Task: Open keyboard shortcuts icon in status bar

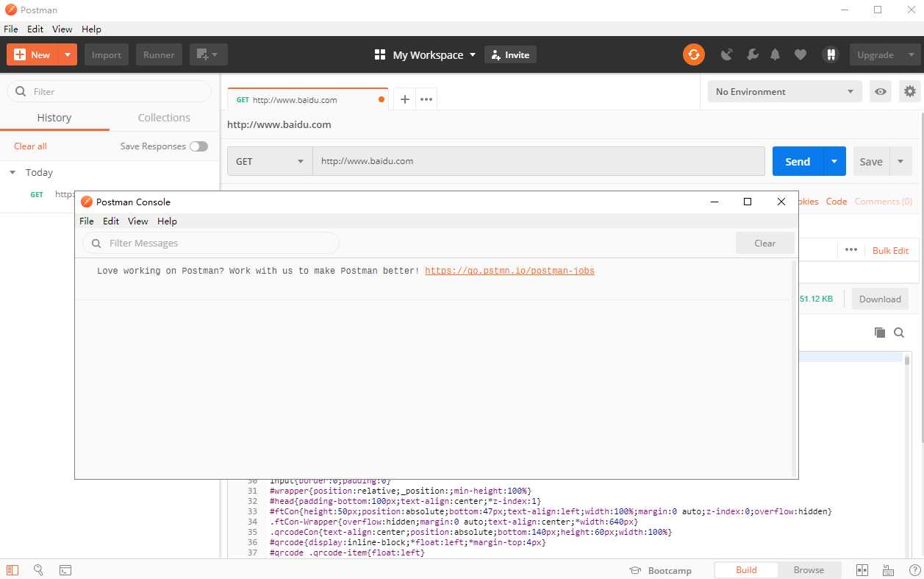Action: tap(888, 570)
